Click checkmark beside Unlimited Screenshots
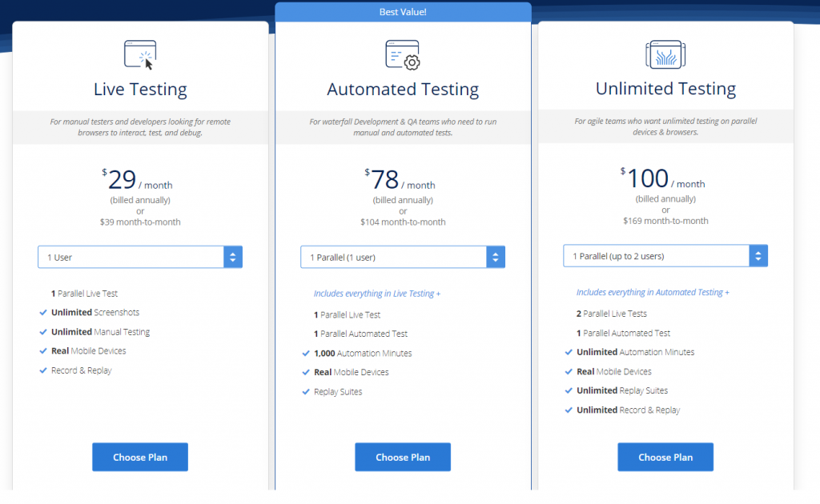The image size is (820, 504). click(x=43, y=313)
